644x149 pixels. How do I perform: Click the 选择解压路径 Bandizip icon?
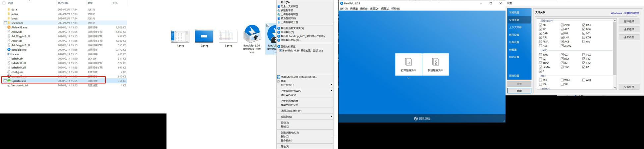pyautogui.click(x=279, y=40)
